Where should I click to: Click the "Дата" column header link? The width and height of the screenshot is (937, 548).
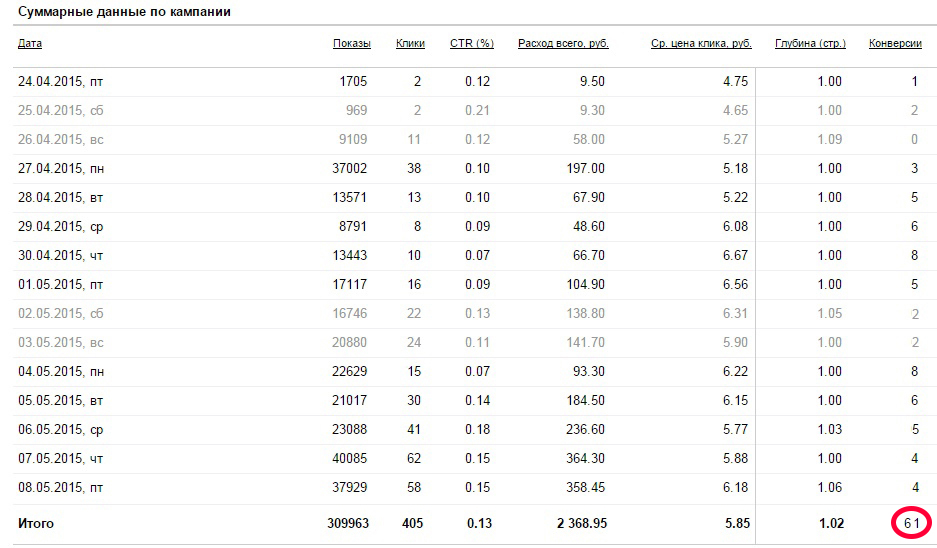30,44
